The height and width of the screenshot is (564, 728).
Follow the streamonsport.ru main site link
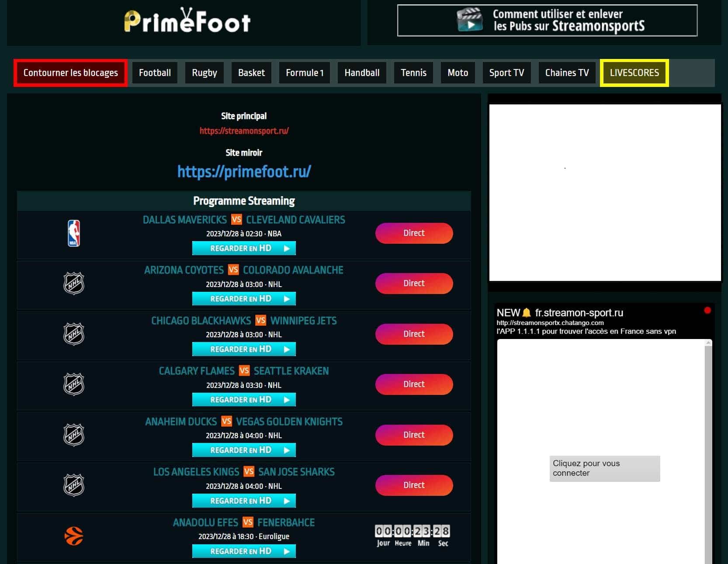pos(244,131)
